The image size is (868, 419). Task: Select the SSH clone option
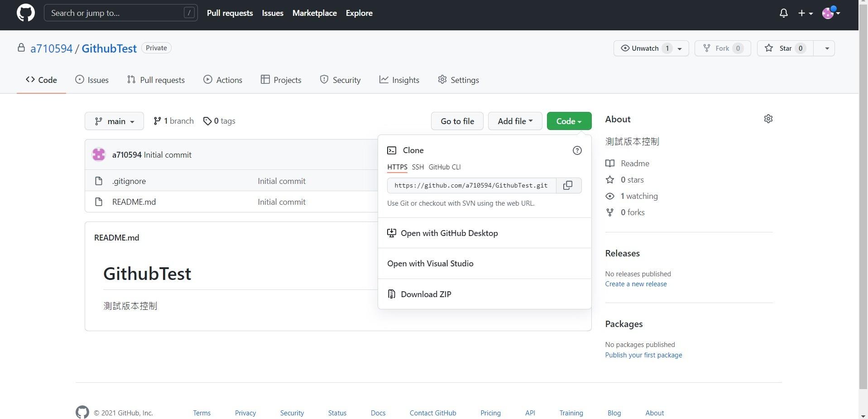click(418, 167)
